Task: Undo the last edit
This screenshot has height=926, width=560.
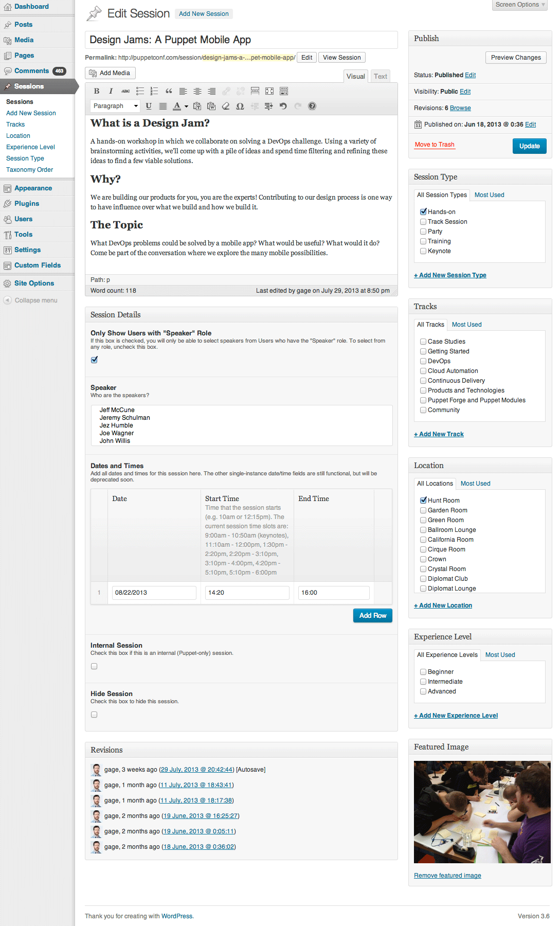Action: [x=283, y=106]
